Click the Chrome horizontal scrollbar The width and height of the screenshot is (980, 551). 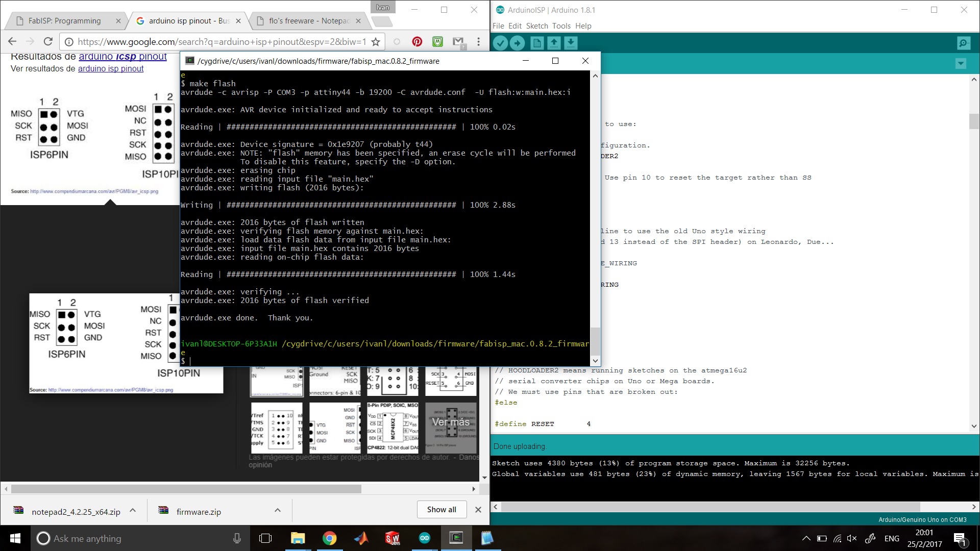coord(186,489)
